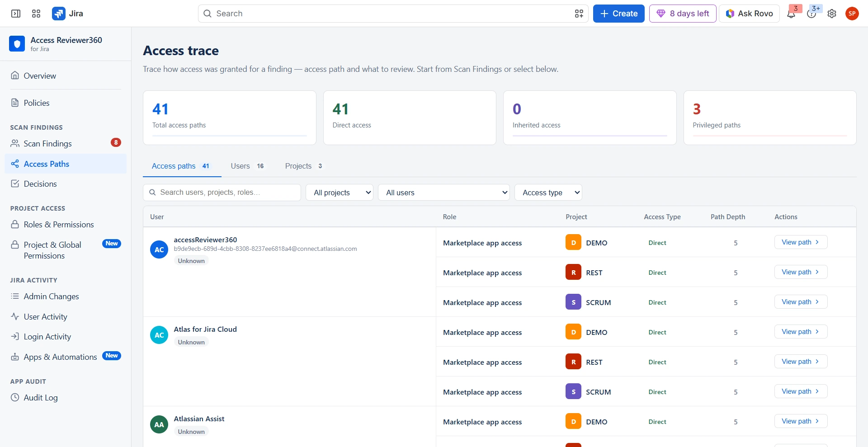The image size is (868, 447).
Task: Click the Access Reviewer360 shield icon
Action: pos(17,44)
